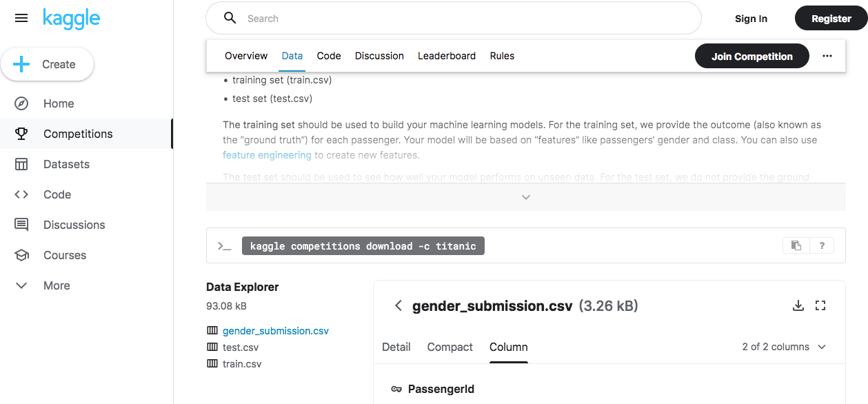
Task: Click Join Competition button
Action: click(x=751, y=57)
